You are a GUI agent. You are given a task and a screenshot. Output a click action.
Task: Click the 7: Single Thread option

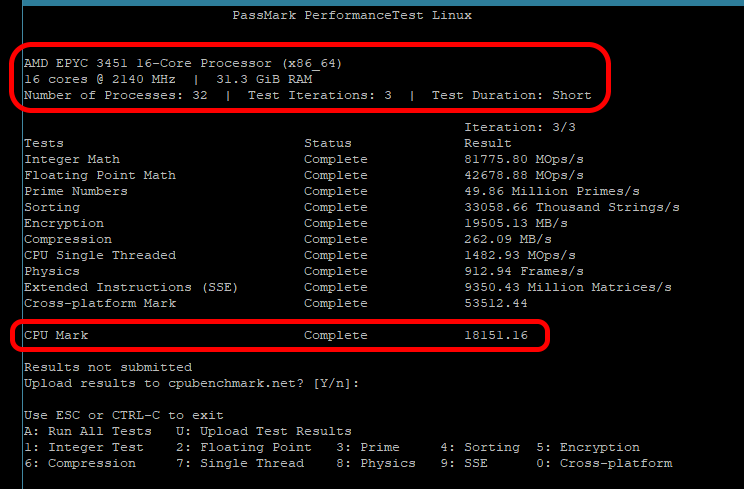(x=240, y=463)
